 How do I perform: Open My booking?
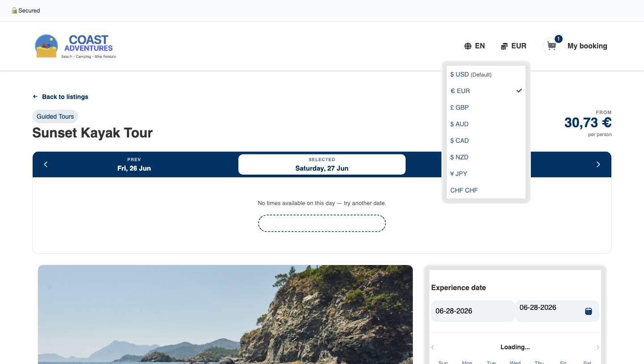coord(587,46)
